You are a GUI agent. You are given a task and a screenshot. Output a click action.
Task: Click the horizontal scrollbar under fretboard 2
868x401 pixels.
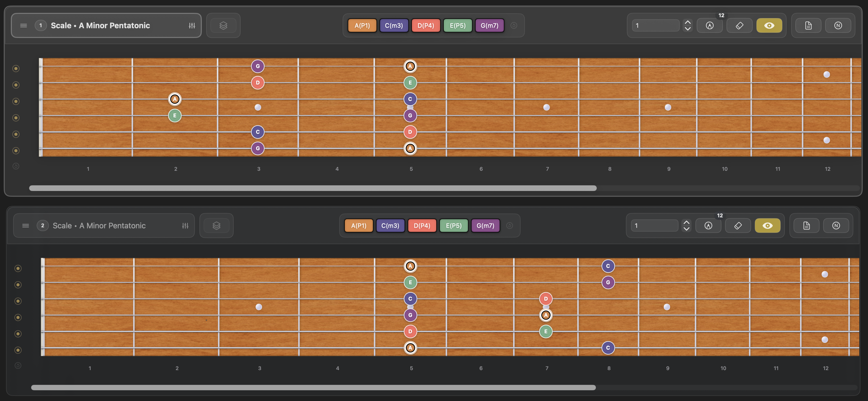click(313, 388)
